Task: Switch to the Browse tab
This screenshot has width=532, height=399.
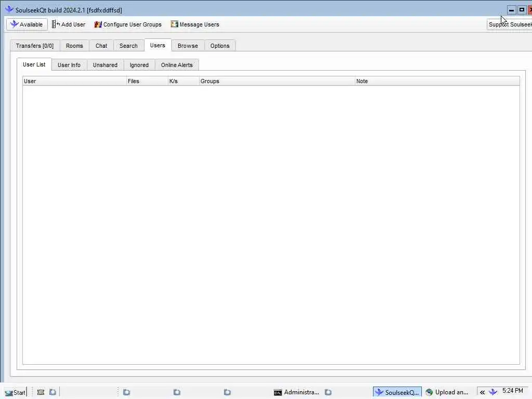Action: pyautogui.click(x=188, y=46)
